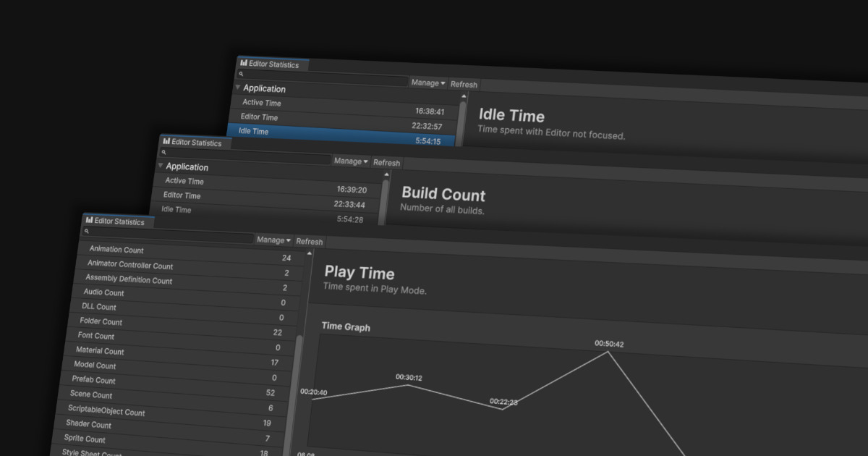Screen dimensions: 868x456
Task: Click Refresh in the top statistics window
Action: tap(464, 84)
